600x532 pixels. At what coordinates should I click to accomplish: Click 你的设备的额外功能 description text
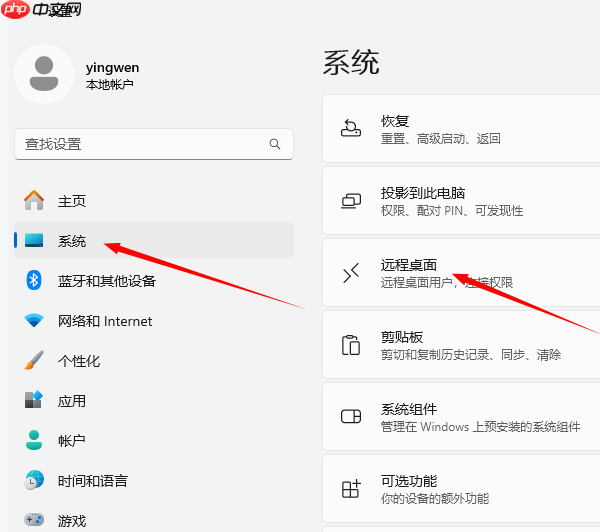[435, 499]
